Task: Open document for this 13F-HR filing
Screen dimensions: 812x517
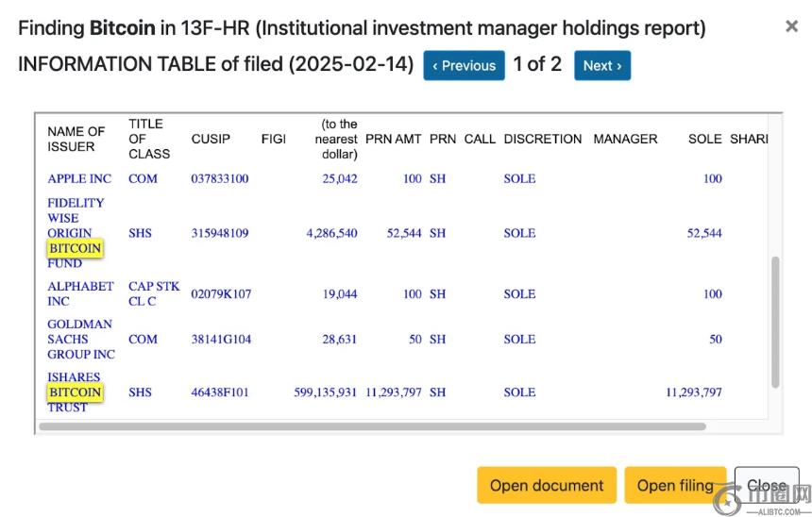Action: click(546, 486)
